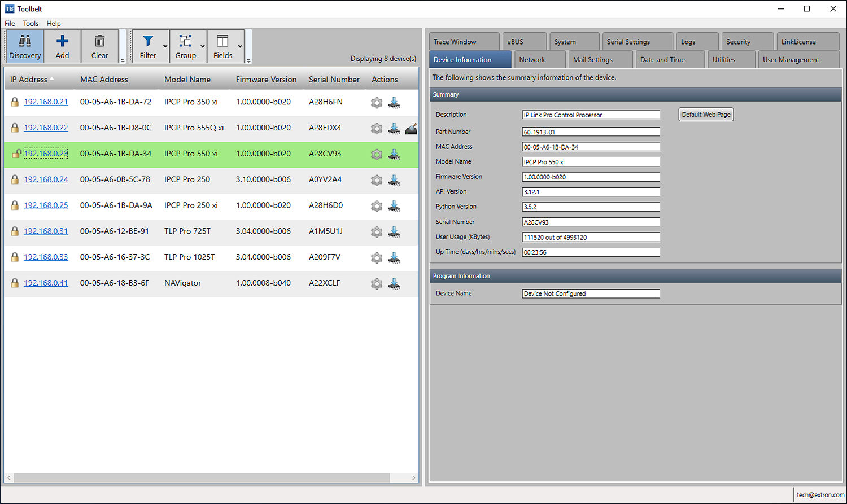
Task: Click the lock icon for 192.168.0.41
Action: click(x=15, y=283)
